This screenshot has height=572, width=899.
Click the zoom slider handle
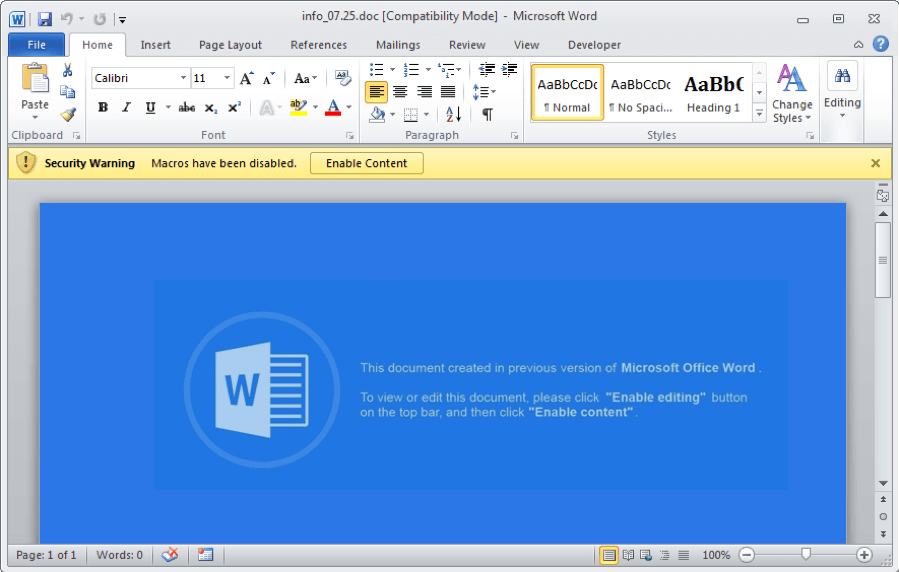click(x=806, y=554)
